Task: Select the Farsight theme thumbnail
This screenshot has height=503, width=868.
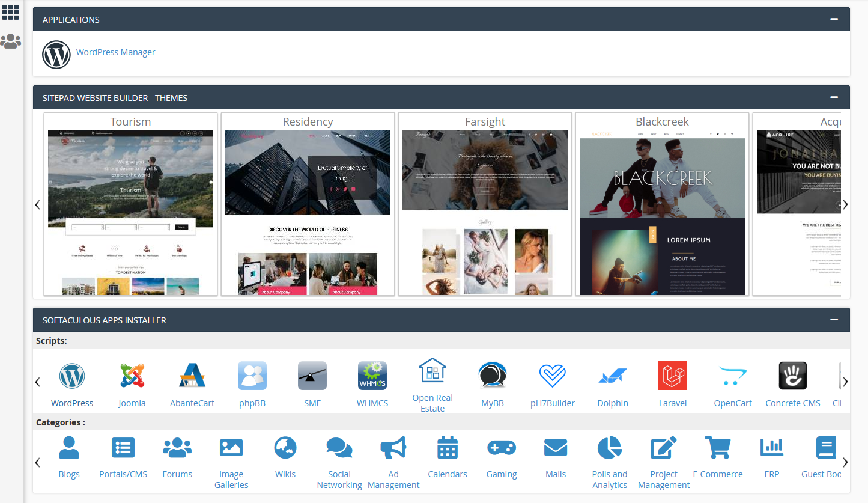Action: click(x=485, y=212)
